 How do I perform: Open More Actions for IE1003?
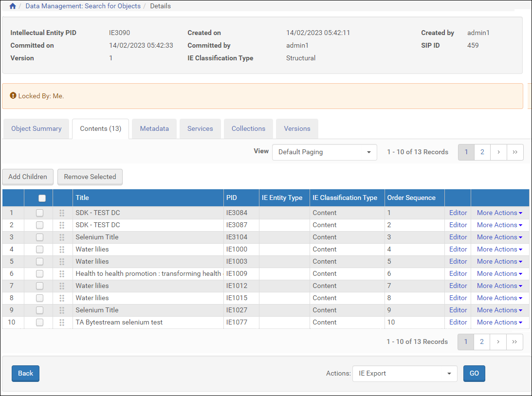point(499,262)
